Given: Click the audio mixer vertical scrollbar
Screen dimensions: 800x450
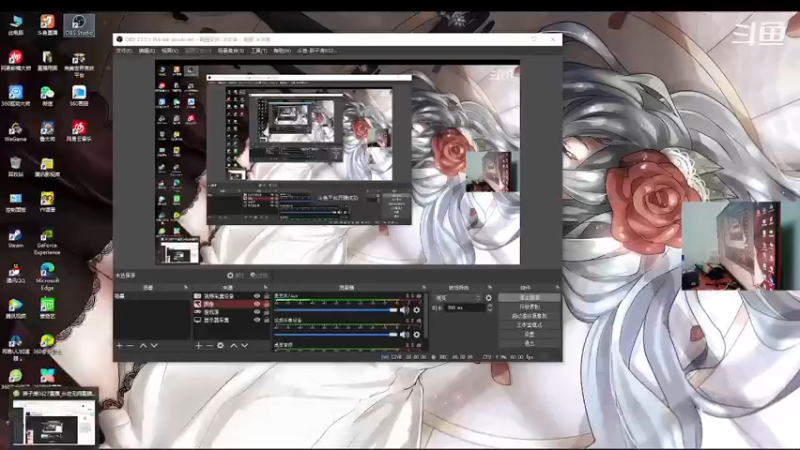Looking at the screenshot, I should tap(426, 316).
